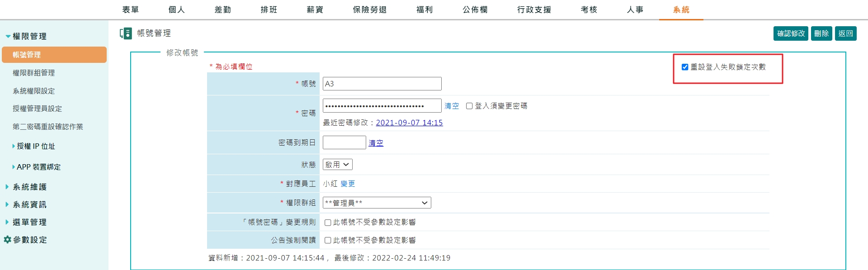Open the 行政支援 top menu

pos(534,9)
